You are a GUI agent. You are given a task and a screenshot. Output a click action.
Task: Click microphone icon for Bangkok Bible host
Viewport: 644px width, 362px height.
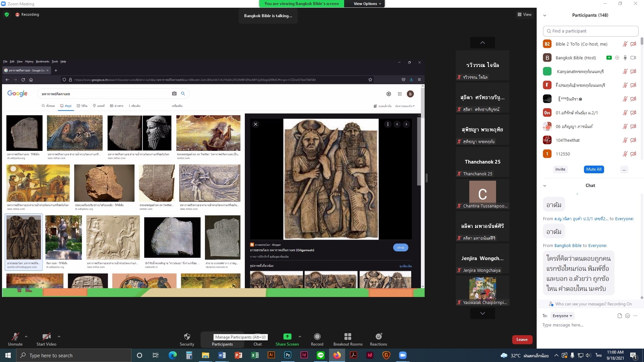point(625,58)
